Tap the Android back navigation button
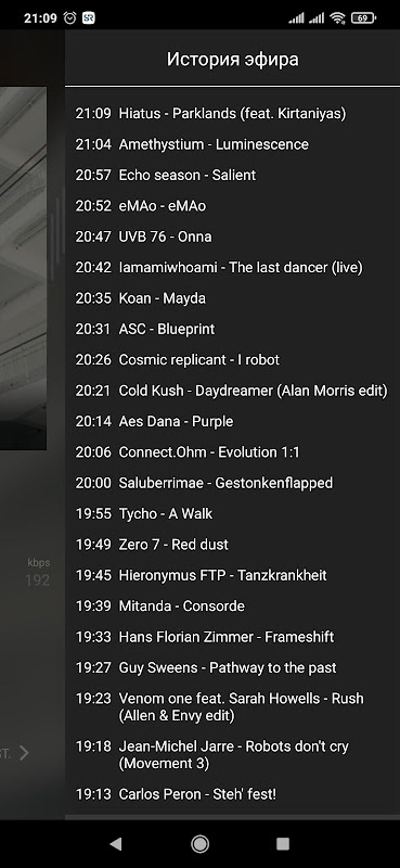 coord(116,843)
